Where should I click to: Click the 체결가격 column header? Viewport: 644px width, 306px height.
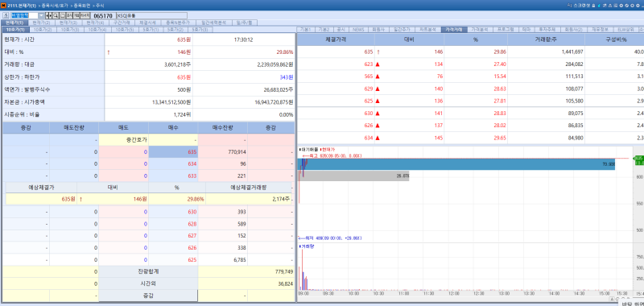(x=336, y=39)
